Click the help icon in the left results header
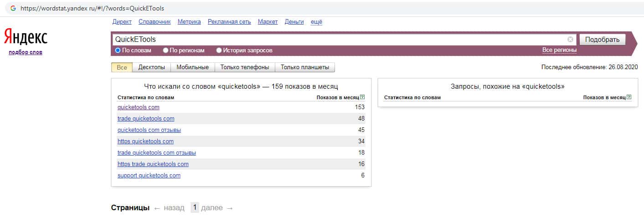The image size is (644, 222). pos(362,97)
